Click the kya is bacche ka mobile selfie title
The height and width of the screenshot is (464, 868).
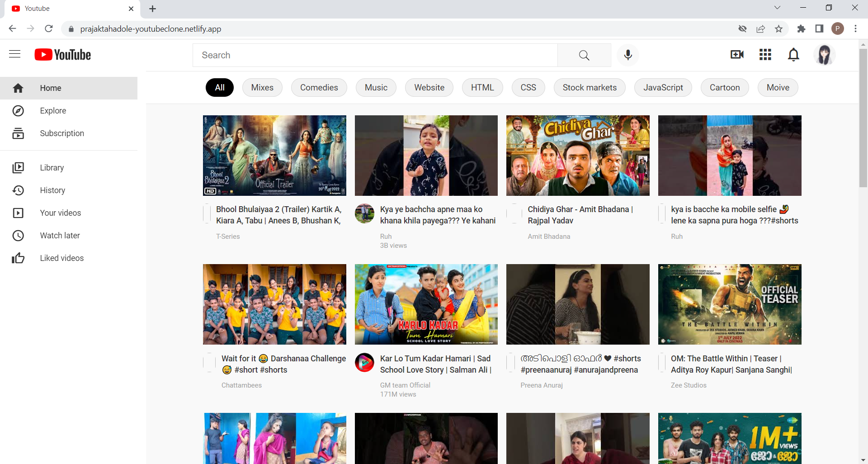[x=735, y=215]
